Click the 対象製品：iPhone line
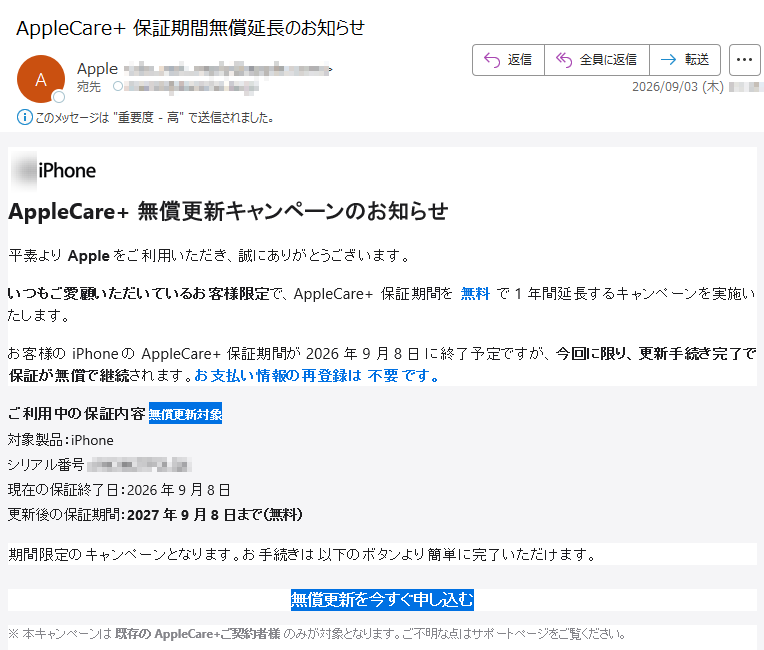764x650 pixels. coord(61,440)
